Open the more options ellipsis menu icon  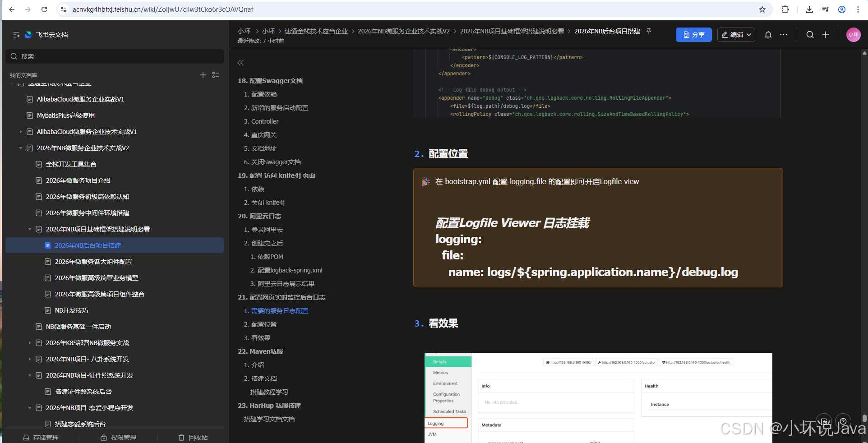click(x=784, y=35)
